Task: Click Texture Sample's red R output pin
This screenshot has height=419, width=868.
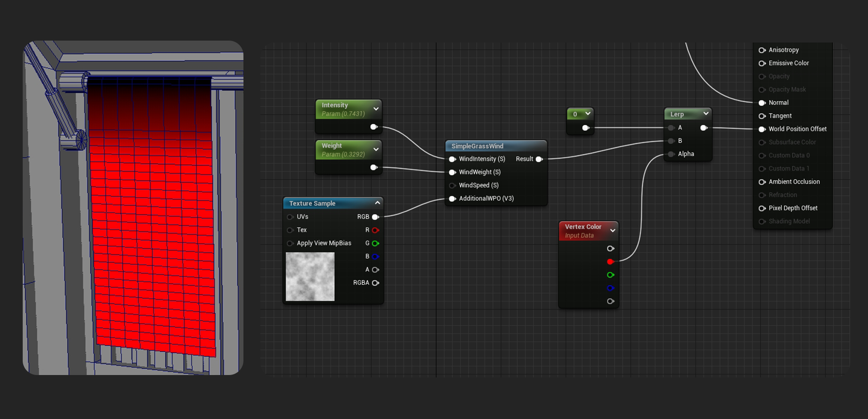Action: [x=375, y=230]
